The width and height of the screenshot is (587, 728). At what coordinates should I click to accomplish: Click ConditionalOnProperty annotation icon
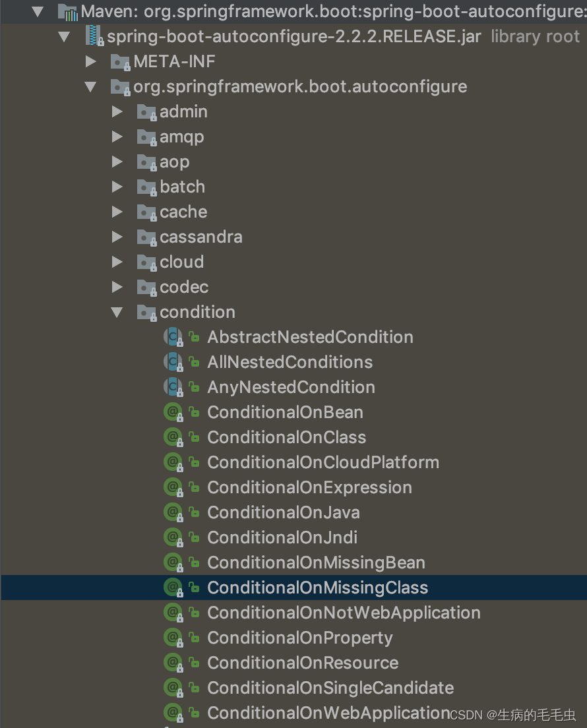pyautogui.click(x=173, y=638)
